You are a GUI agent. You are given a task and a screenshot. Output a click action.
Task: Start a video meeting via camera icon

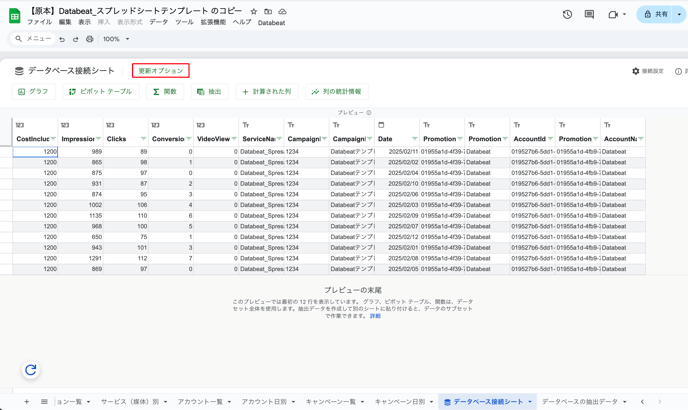(x=613, y=14)
